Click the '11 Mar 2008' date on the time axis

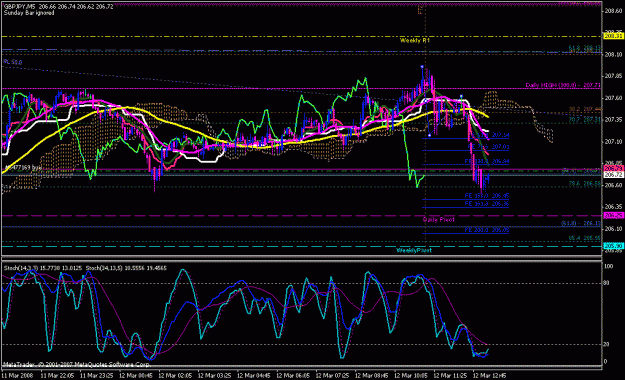[18, 376]
